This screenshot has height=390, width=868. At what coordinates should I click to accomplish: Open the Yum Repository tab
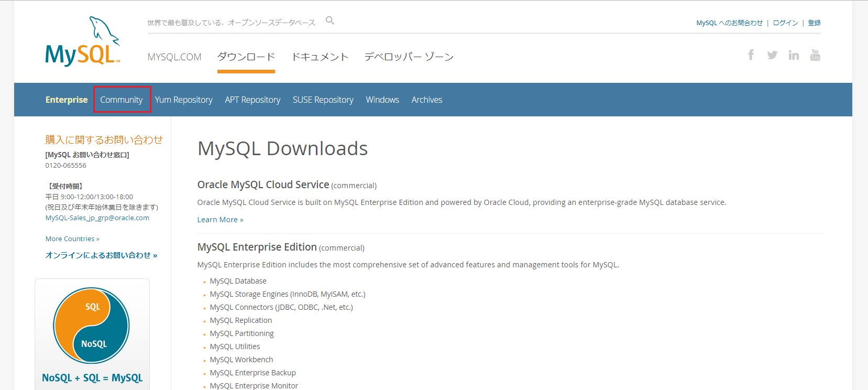(184, 100)
